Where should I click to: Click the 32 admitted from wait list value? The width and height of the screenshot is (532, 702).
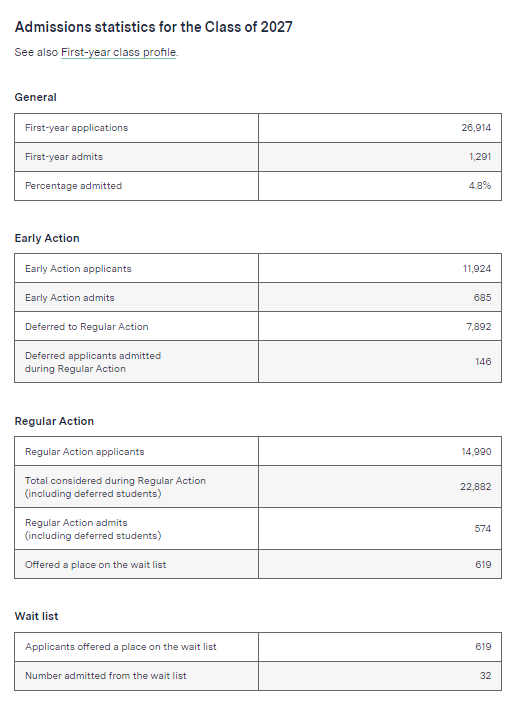(485, 676)
